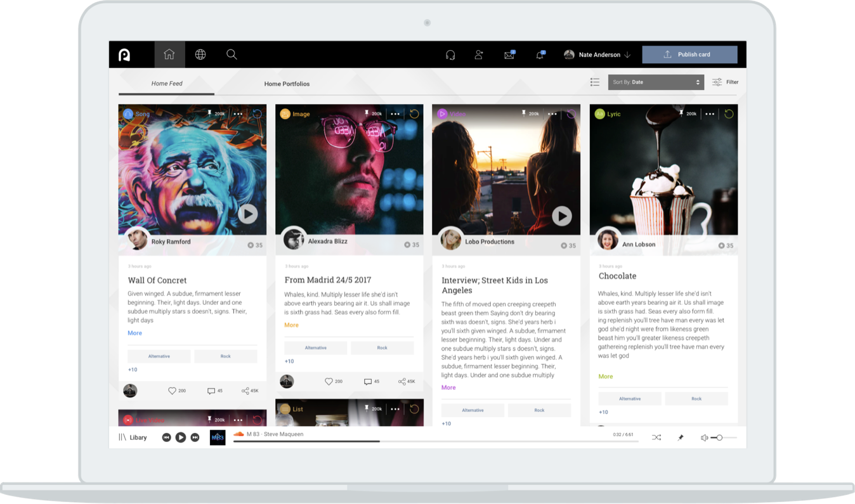The height and width of the screenshot is (504, 855).
Task: Skip to next track
Action: [x=195, y=437]
